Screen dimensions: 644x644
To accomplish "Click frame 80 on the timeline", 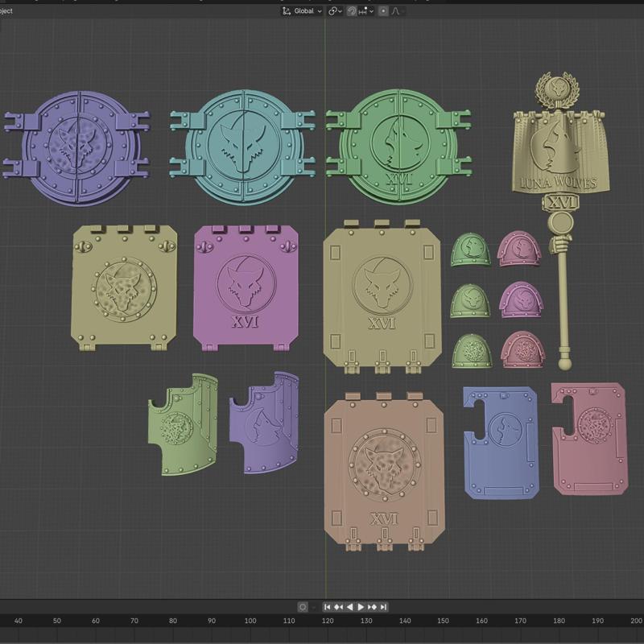I will point(173,621).
